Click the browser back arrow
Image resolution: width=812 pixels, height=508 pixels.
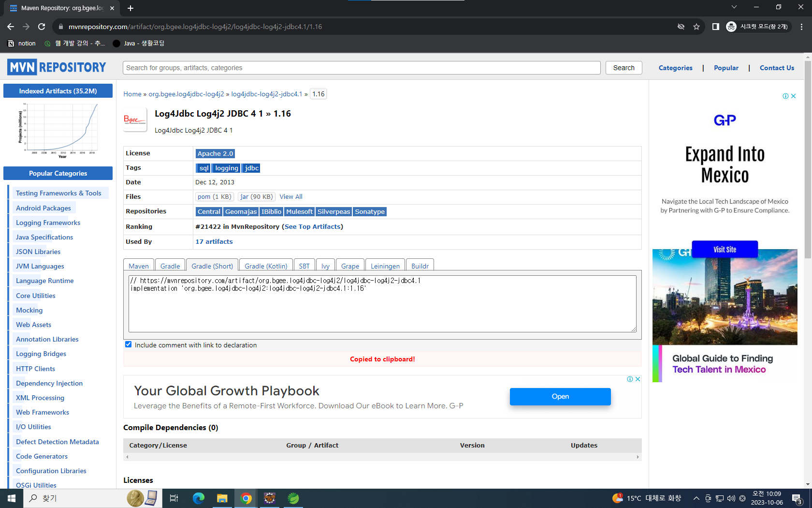click(x=11, y=27)
